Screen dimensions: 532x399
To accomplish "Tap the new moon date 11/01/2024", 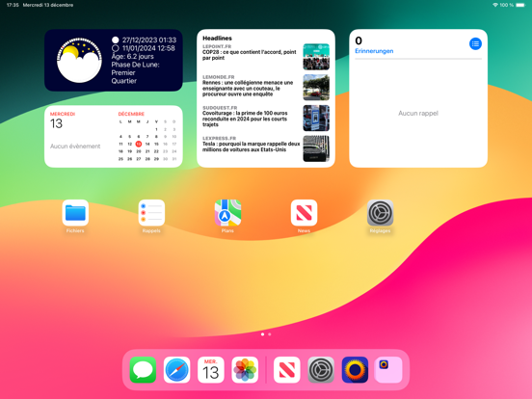I will coord(148,48).
